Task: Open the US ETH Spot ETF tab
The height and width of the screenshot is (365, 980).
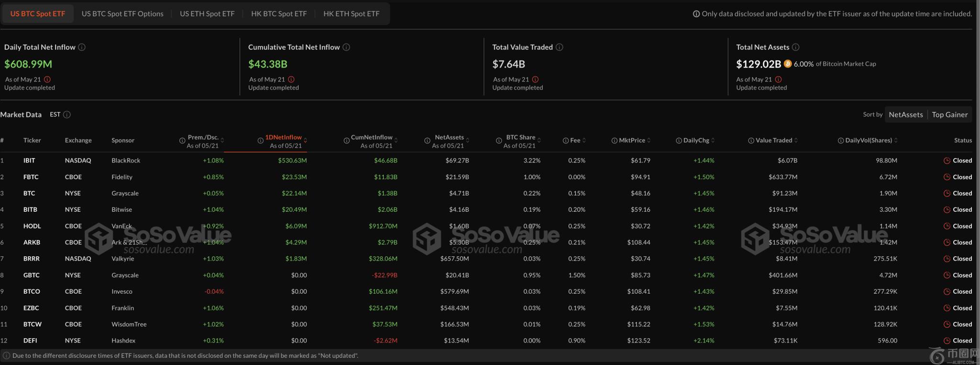Action: coord(207,13)
